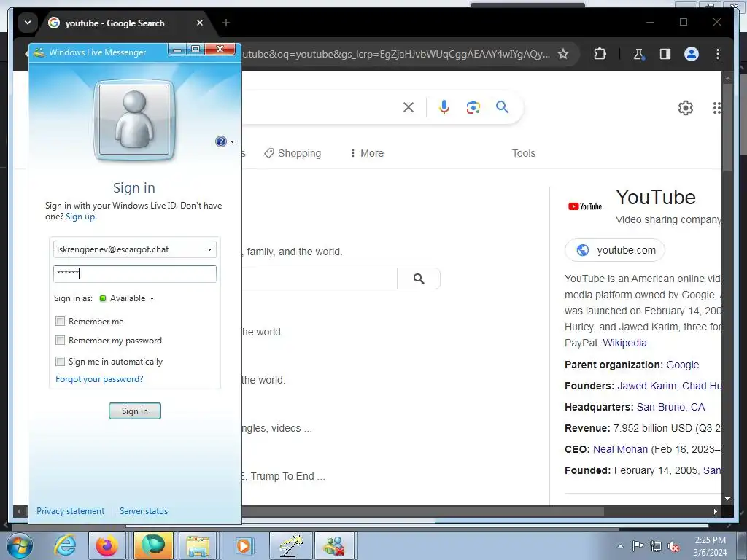747x560 pixels.
Task: Click the blue Google search magnifier icon
Action: (502, 107)
